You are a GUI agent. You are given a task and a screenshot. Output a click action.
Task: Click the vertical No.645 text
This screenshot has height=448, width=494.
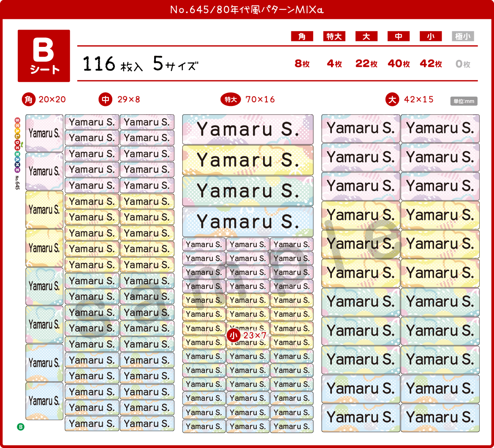(17, 183)
